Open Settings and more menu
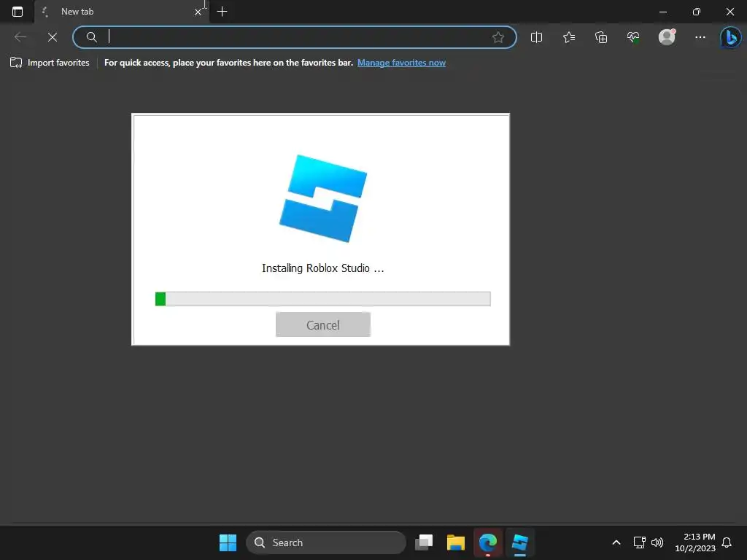Screen dimensions: 747x560 700,37
